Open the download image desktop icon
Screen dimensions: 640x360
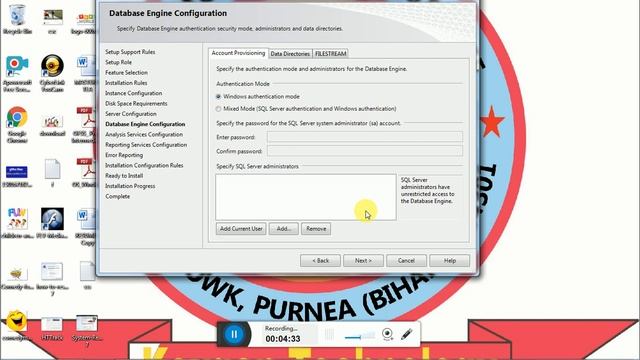point(52,125)
